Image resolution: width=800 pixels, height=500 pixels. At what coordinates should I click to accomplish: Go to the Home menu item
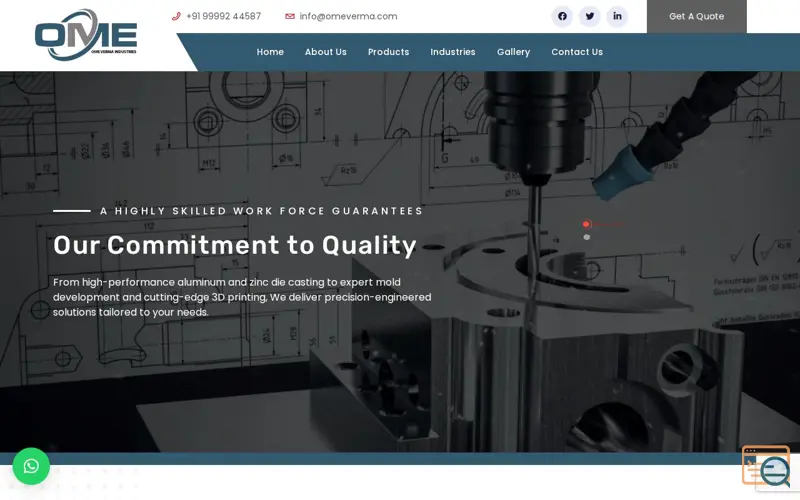click(270, 52)
